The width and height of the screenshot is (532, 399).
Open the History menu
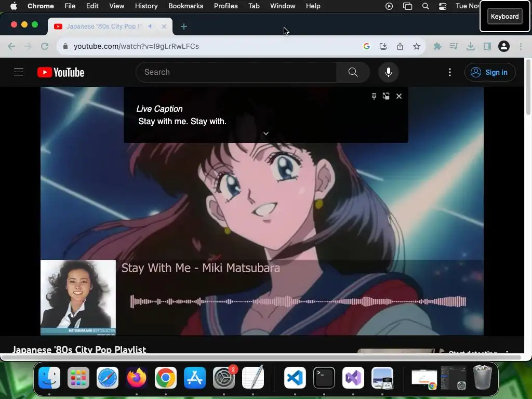[146, 6]
